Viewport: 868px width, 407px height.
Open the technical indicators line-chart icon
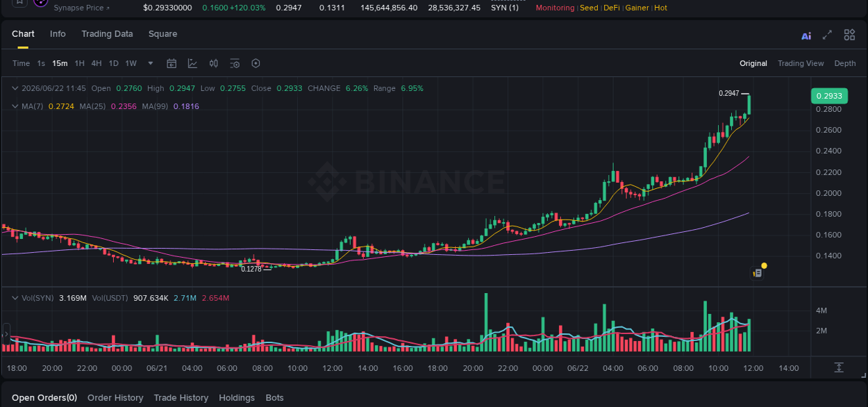pyautogui.click(x=192, y=63)
